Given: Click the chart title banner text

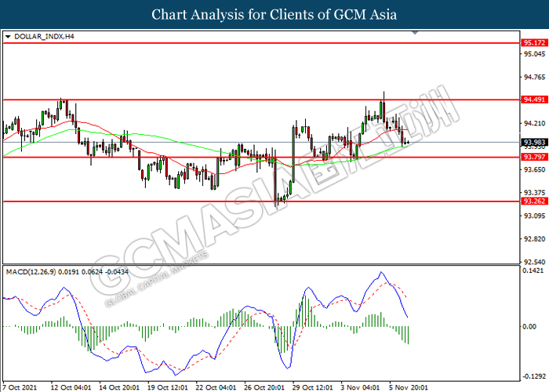Looking at the screenshot, I should (x=274, y=15).
